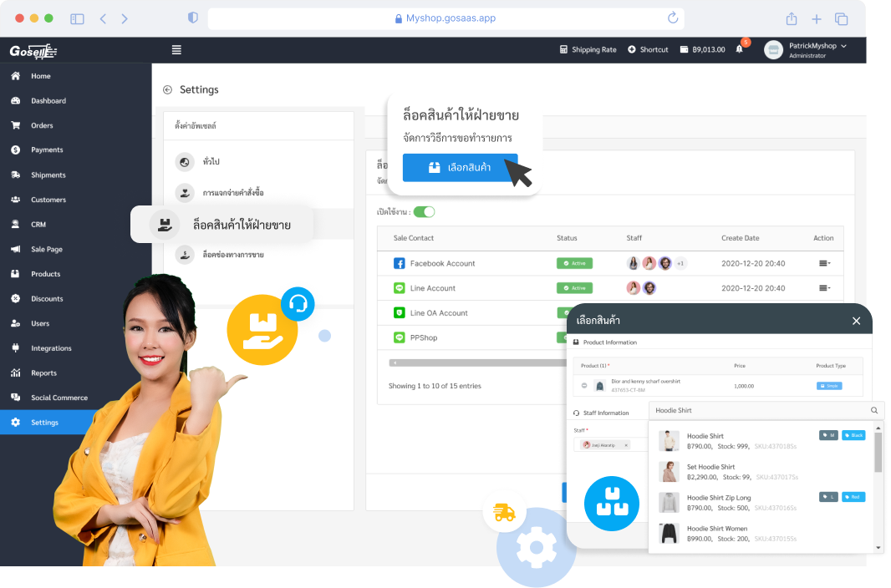The height and width of the screenshot is (588, 891).
Task: Click the CRM person icon
Action: pyautogui.click(x=15, y=224)
